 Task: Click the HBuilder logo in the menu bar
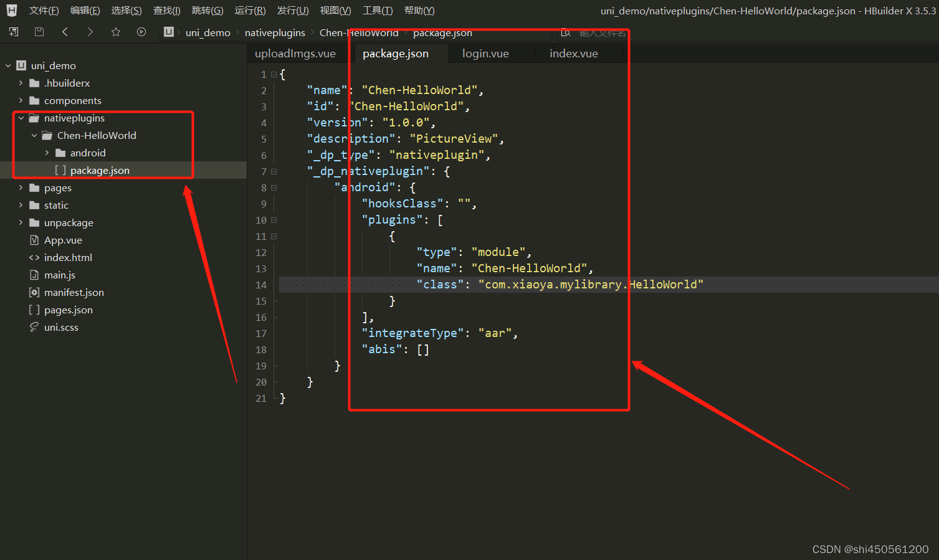11,10
